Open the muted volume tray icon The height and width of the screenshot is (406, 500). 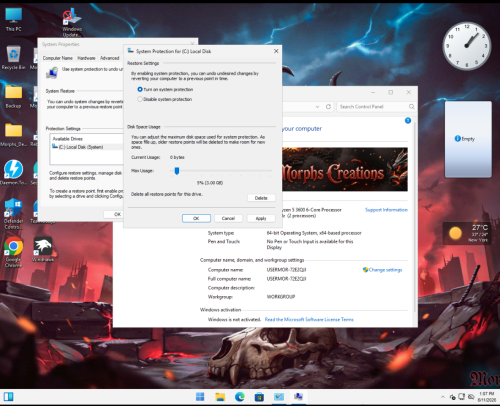pos(471,397)
